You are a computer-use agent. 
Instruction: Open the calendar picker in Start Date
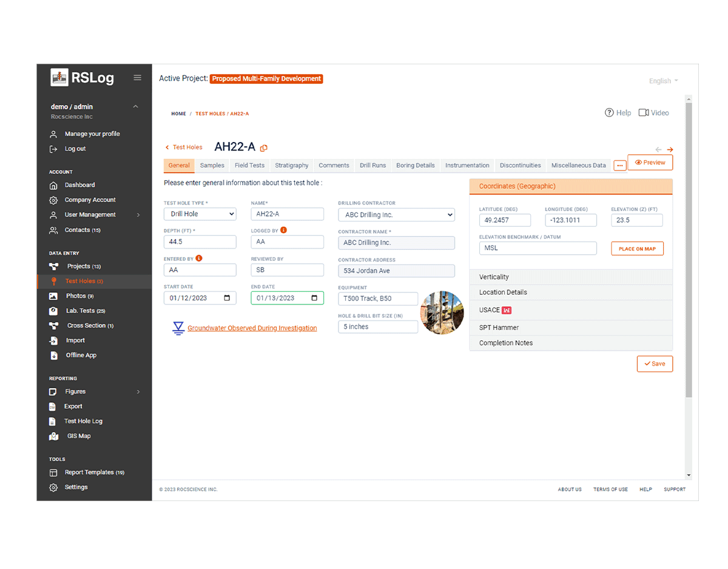click(x=227, y=298)
